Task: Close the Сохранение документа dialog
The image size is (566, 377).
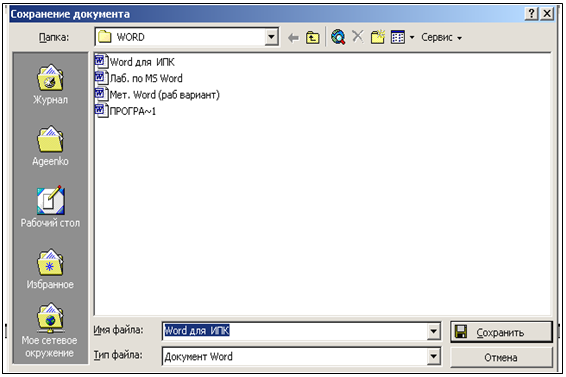Action: point(547,14)
